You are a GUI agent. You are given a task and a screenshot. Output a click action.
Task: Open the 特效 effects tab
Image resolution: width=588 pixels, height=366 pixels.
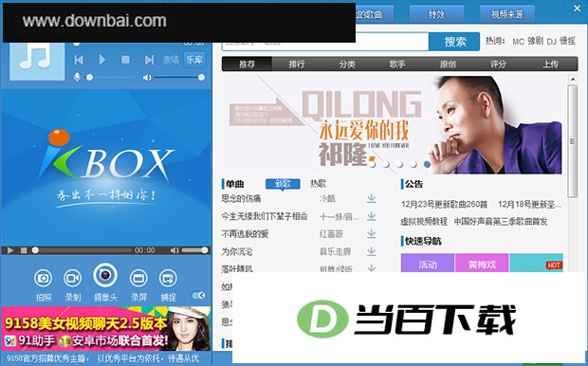(x=436, y=14)
